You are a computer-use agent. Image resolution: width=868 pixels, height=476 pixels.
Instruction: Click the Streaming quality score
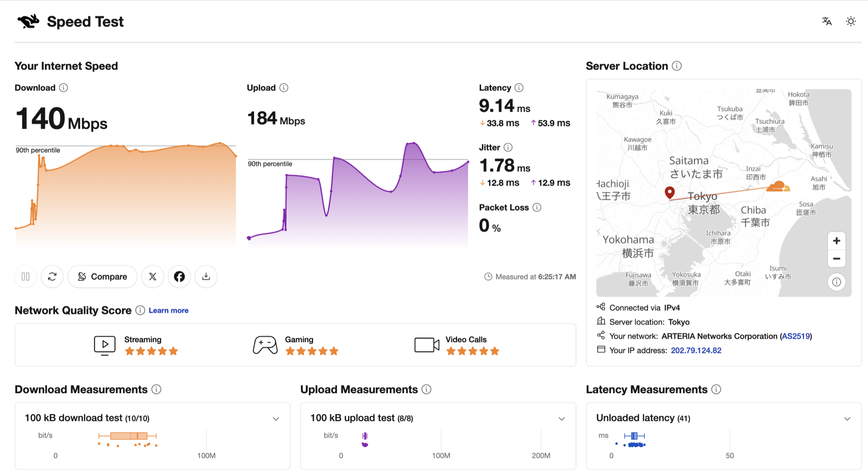(x=136, y=345)
